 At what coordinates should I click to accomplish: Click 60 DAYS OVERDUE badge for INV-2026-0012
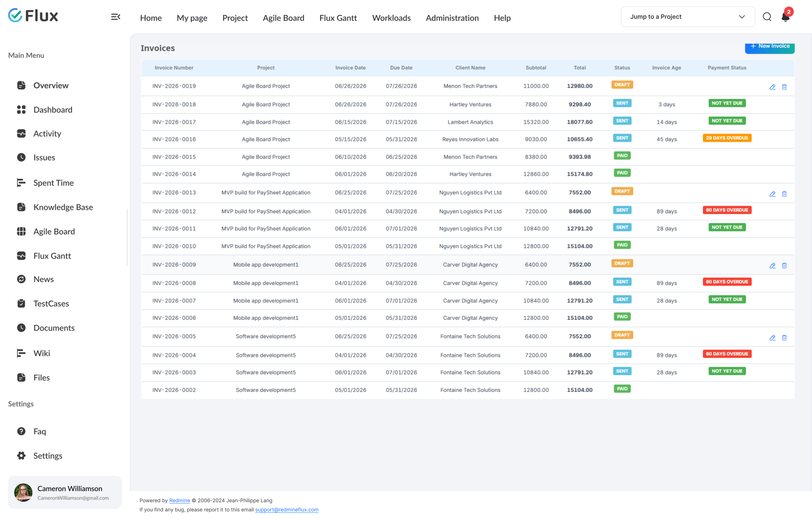727,210
